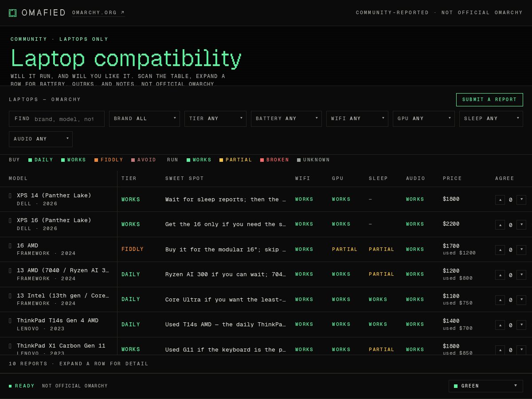Click the Avoid legend label

click(147, 160)
